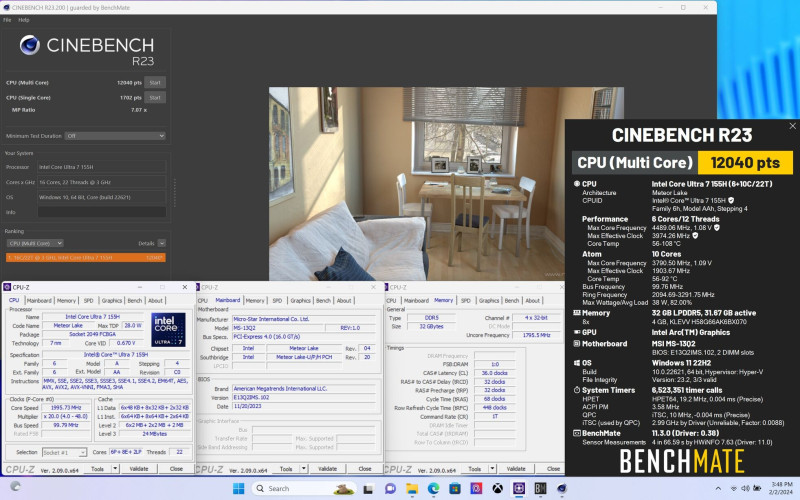800x500 pixels.
Task: Click the Tools button in the CPU-Z Mainboard window
Action: click(x=286, y=468)
